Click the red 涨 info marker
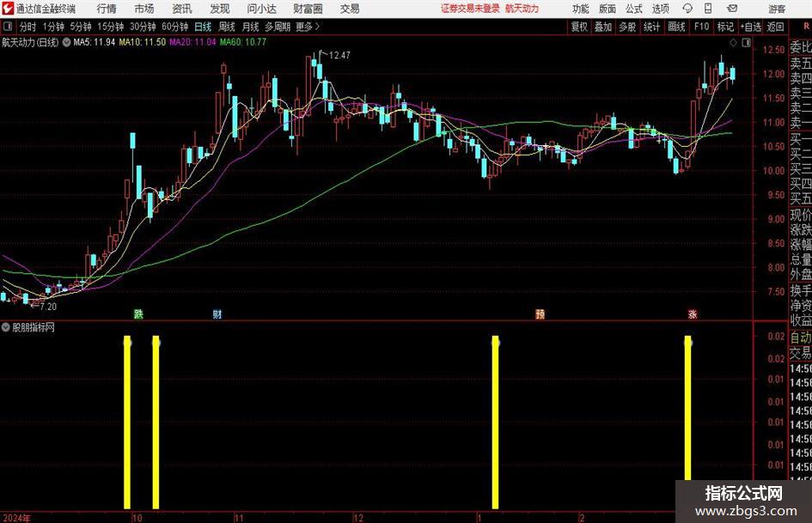The image size is (812, 523). point(693,313)
